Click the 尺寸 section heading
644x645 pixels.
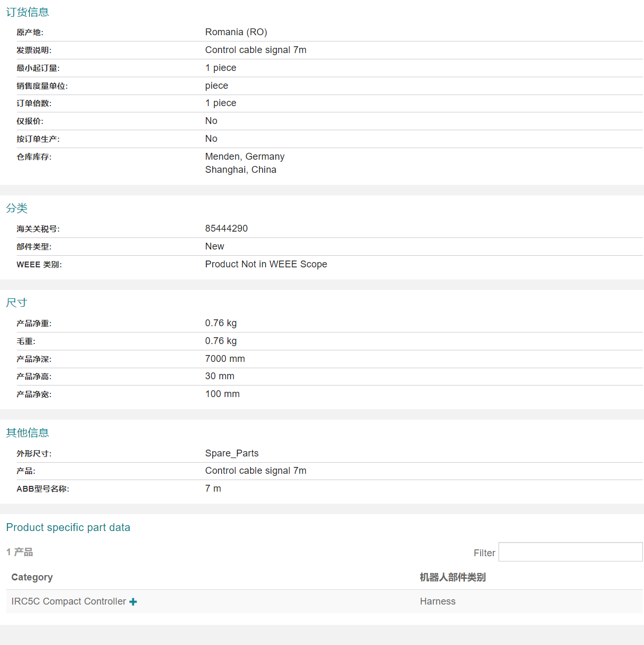pyautogui.click(x=16, y=303)
